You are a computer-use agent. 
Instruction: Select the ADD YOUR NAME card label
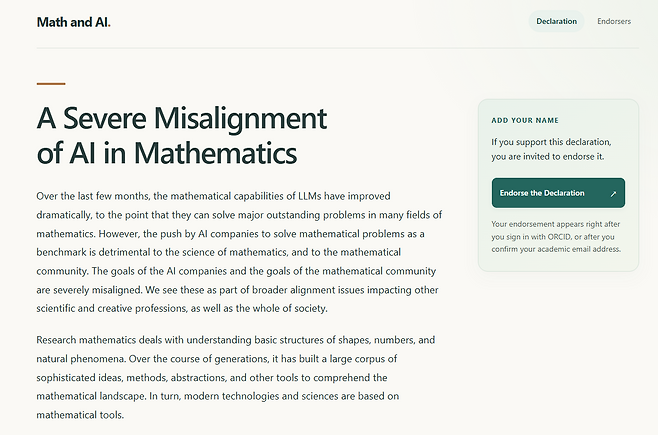click(525, 120)
